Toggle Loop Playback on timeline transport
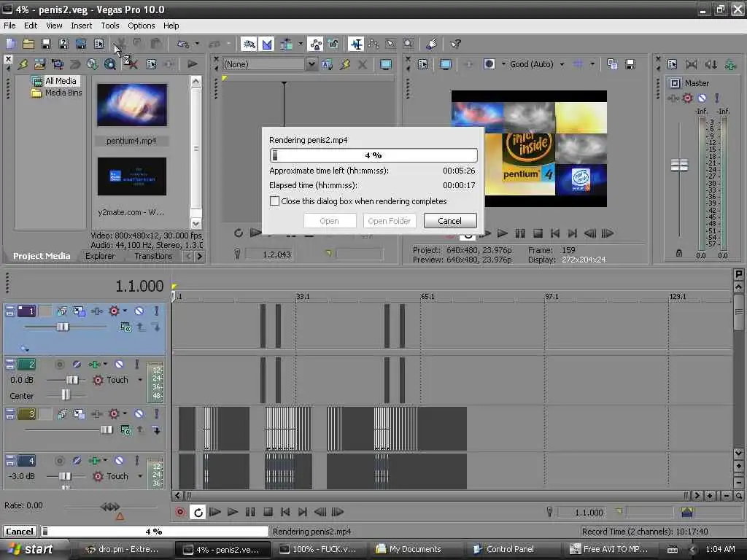This screenshot has height=560, width=747. pos(198,513)
